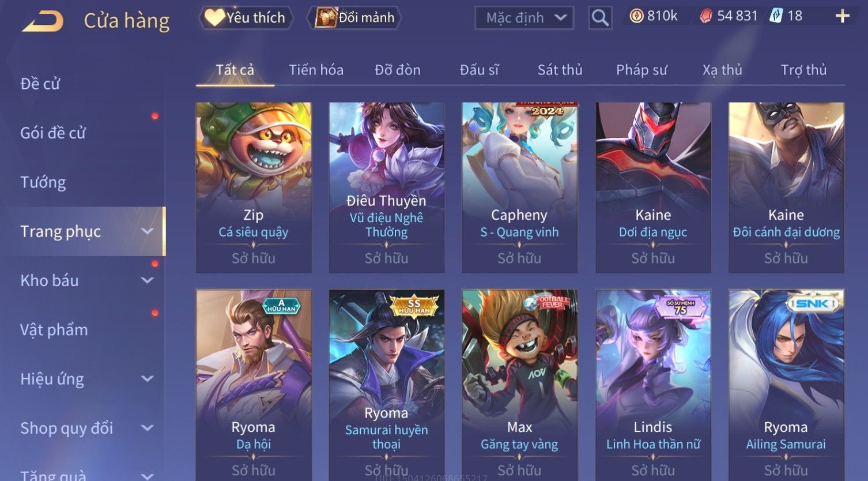Open Tướng in the sidebar
868x481 pixels.
(x=43, y=182)
